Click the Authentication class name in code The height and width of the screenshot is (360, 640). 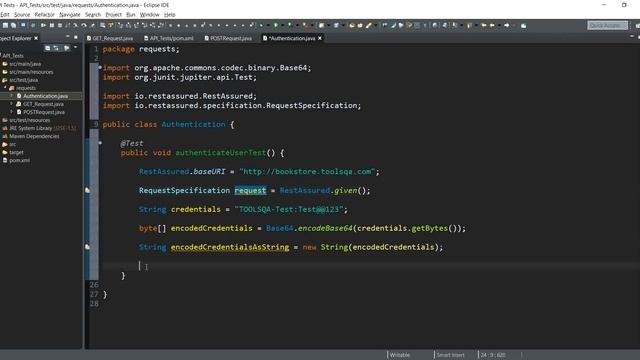tap(193, 124)
